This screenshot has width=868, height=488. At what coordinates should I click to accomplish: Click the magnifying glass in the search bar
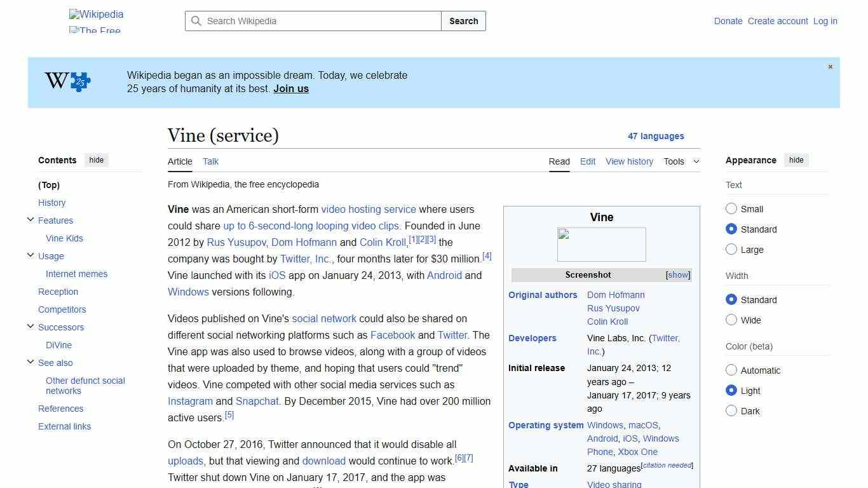[x=197, y=21]
